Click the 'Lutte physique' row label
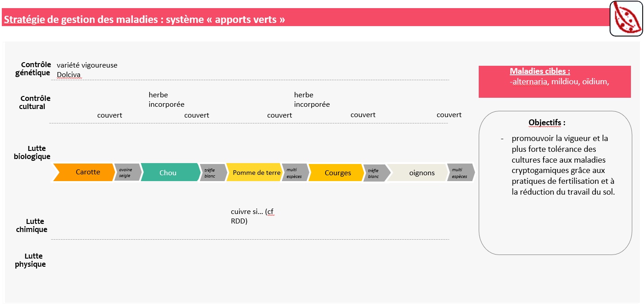 coord(31,260)
